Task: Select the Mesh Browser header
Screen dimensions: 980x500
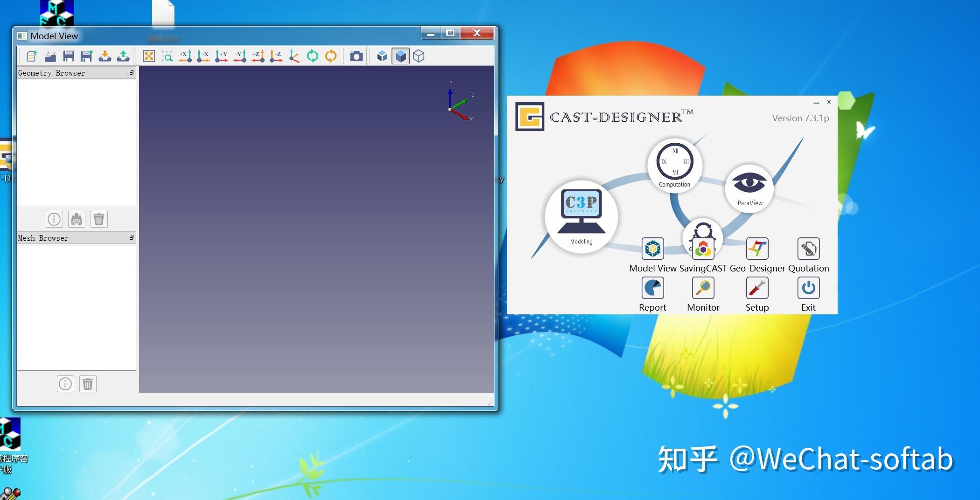Action: tap(43, 238)
